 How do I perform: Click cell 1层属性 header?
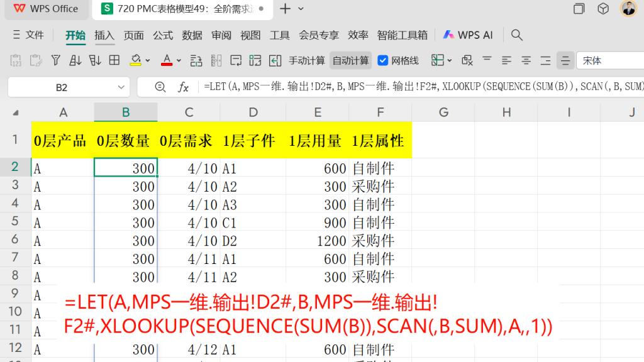tap(380, 140)
